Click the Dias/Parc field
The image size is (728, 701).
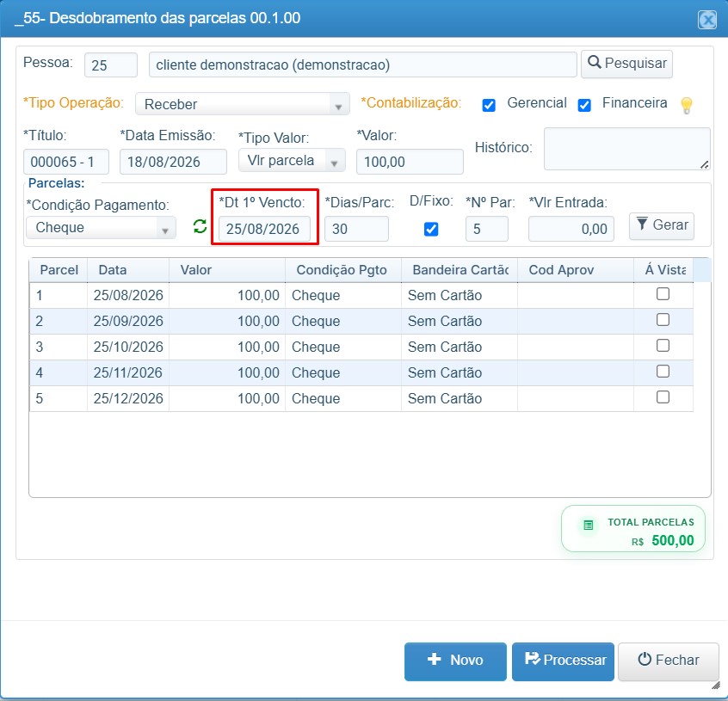pos(356,229)
